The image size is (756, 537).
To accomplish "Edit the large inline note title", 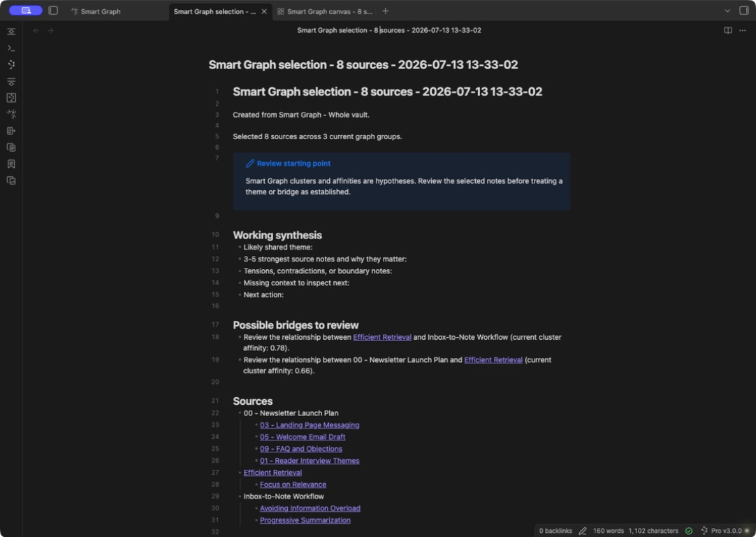I will (363, 64).
